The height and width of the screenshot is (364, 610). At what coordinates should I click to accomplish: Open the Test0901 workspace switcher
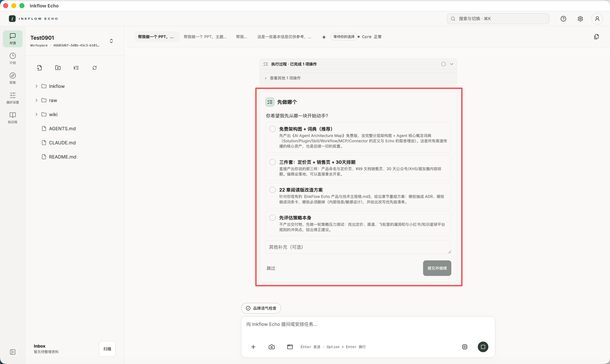[111, 41]
